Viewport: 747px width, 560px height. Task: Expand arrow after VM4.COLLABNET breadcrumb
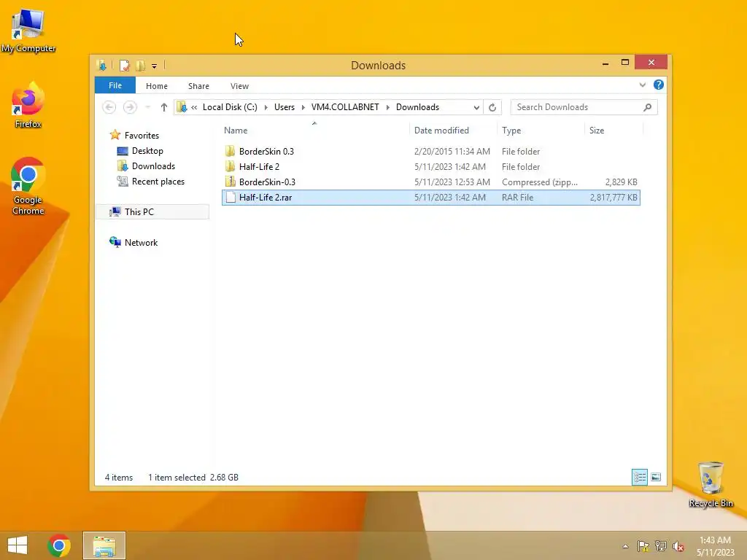388,108
